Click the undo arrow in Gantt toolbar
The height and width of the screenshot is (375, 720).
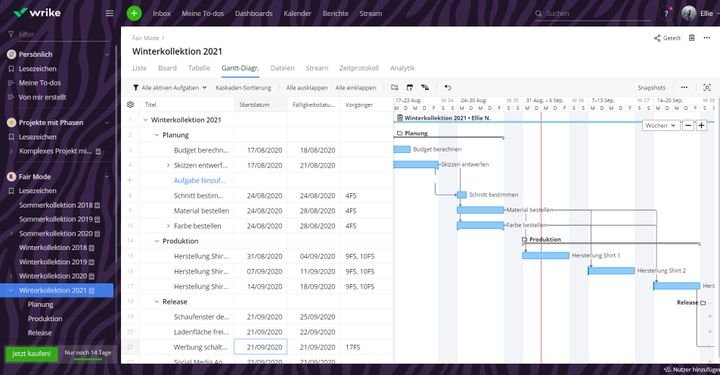[x=448, y=87]
